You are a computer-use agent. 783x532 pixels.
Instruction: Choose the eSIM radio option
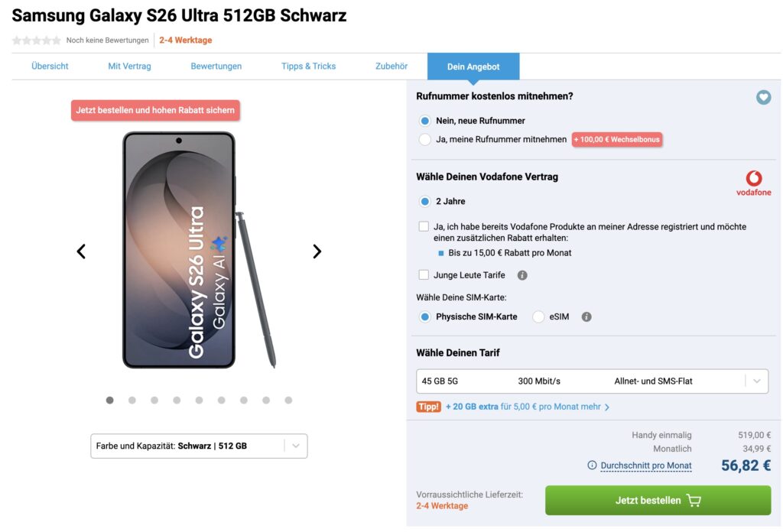click(538, 316)
